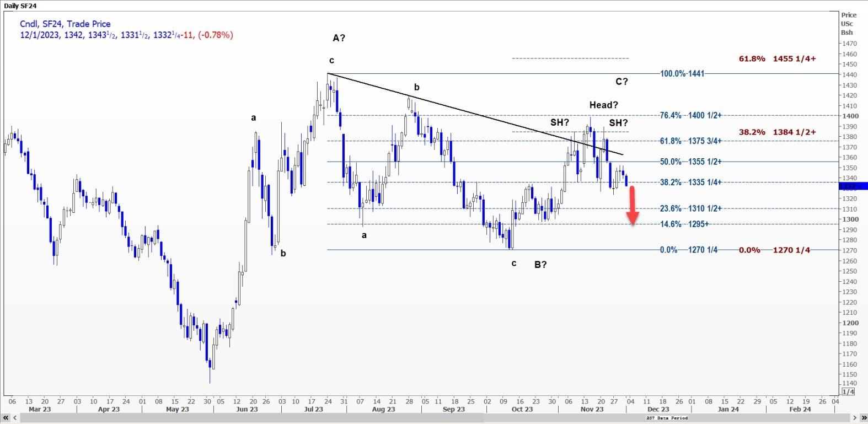Screen dimensions: 868x424
Task: Click the 100.0% 1441 Fibonacci label
Action: [x=682, y=73]
